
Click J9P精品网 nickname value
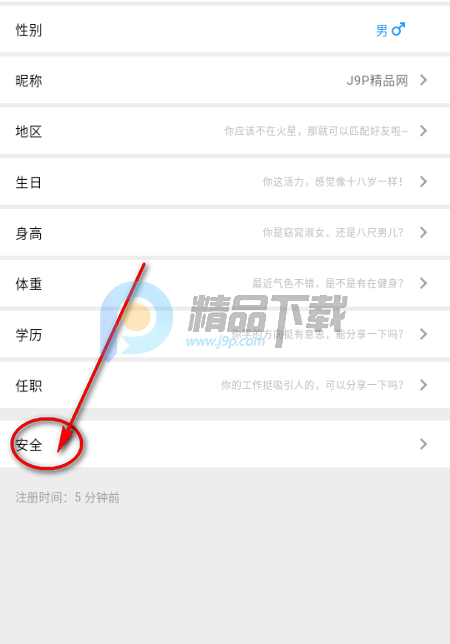[x=377, y=80]
